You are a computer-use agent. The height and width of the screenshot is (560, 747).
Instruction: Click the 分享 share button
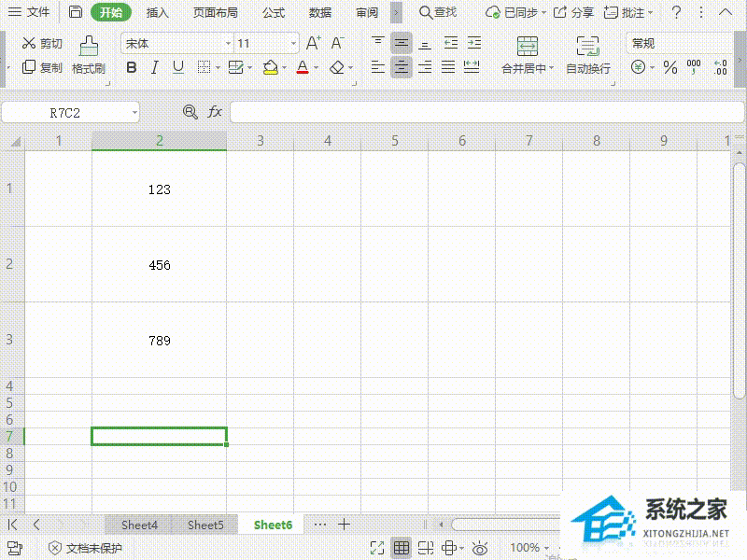573,12
